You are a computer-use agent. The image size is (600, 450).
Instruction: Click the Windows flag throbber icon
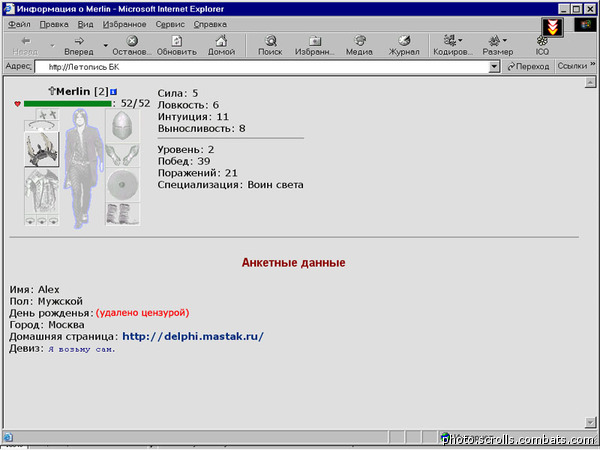tap(585, 25)
